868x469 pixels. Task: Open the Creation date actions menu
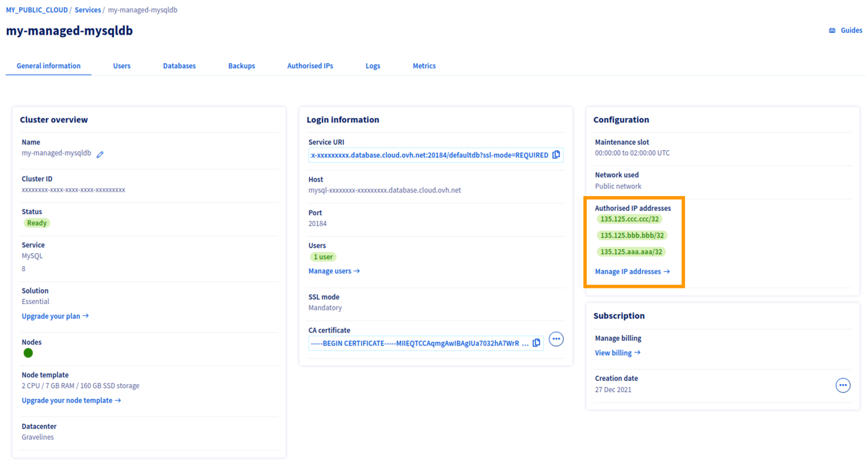click(843, 385)
